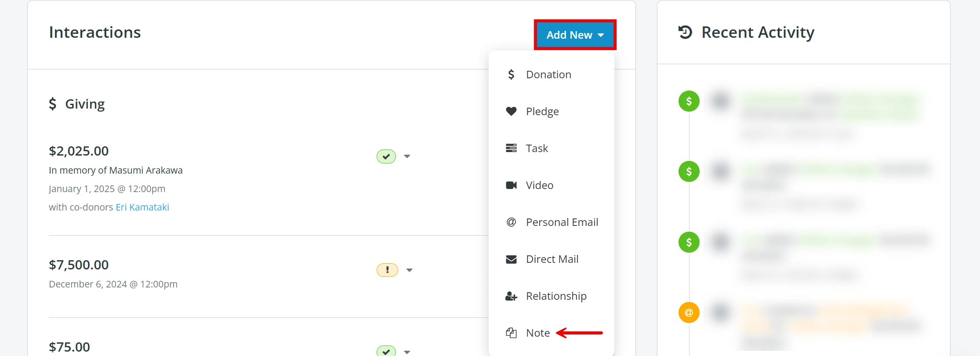Click the at-sign icon for Personal Email
The width and height of the screenshot is (980, 356).
[511, 222]
